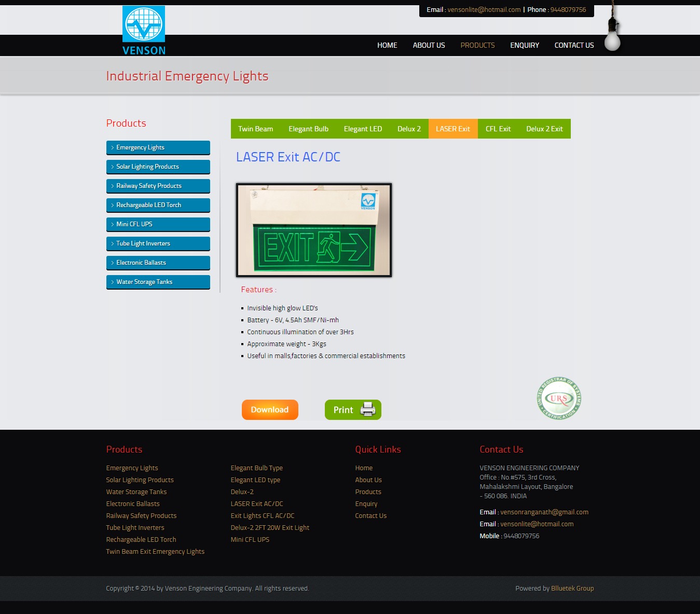Select Tube Light Inverters in sidebar

click(x=158, y=243)
